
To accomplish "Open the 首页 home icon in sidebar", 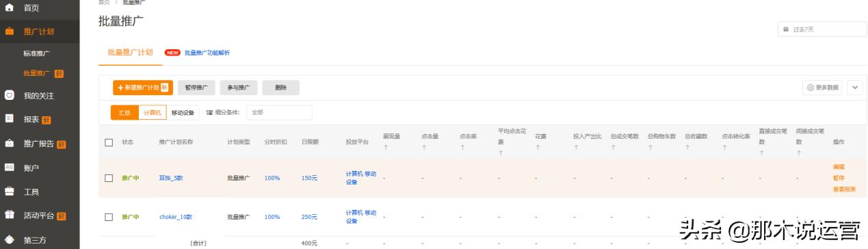I will click(9, 8).
